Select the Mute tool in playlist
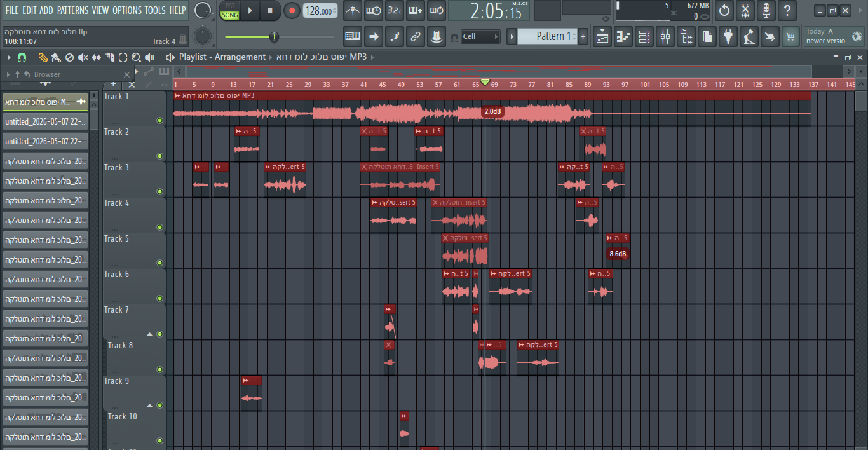Viewport: 868px width, 450px height. click(x=83, y=57)
